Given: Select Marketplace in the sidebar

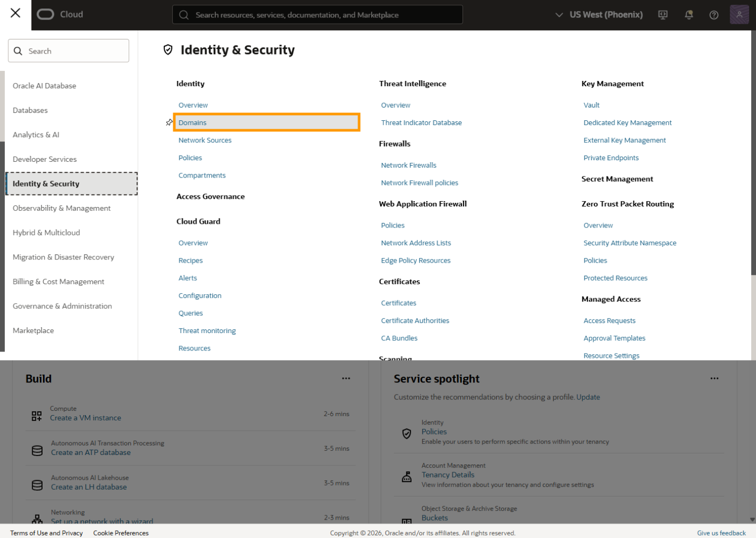Looking at the screenshot, I should click(x=34, y=331).
